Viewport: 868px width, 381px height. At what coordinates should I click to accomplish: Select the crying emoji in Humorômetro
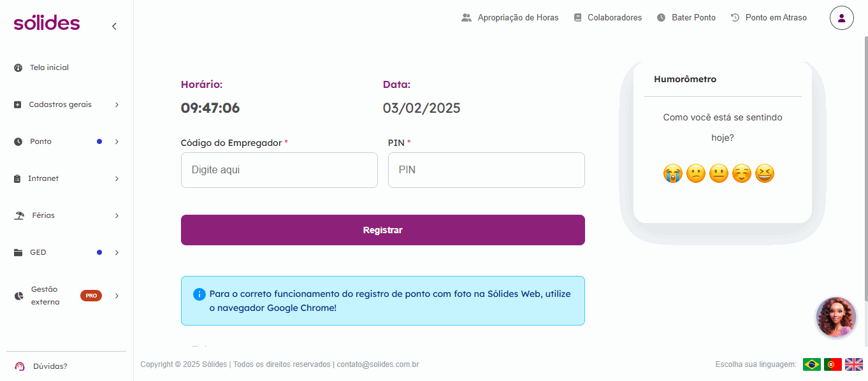point(672,173)
